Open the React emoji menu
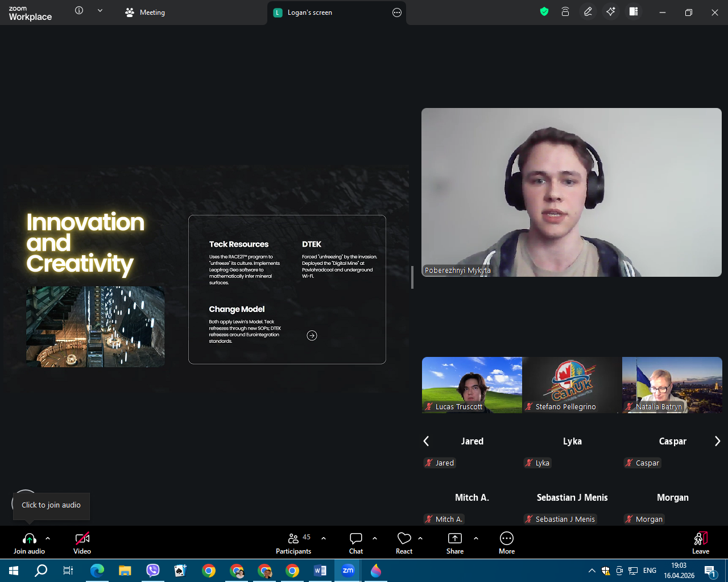The width and height of the screenshot is (728, 582). (x=404, y=543)
